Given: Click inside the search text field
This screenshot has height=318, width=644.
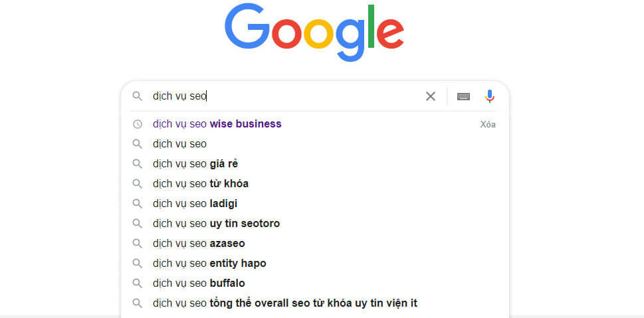Looking at the screenshot, I should click(299, 96).
